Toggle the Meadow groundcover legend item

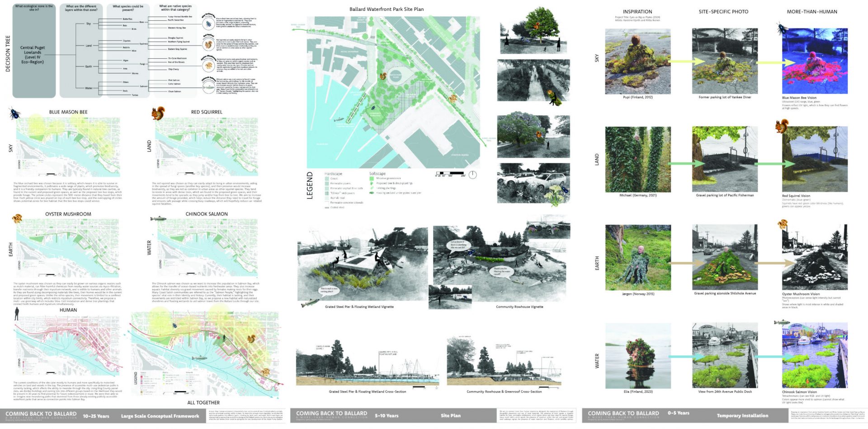coord(372,179)
